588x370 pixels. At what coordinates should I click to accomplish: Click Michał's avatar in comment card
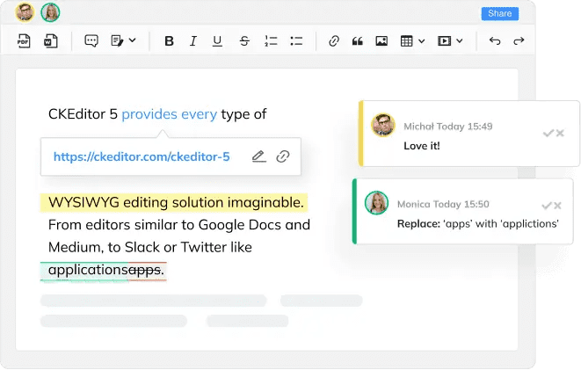382,125
